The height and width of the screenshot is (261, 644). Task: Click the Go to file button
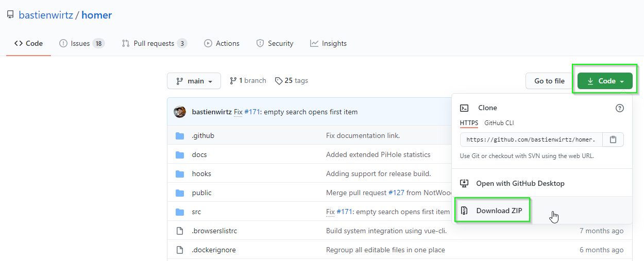pos(549,81)
